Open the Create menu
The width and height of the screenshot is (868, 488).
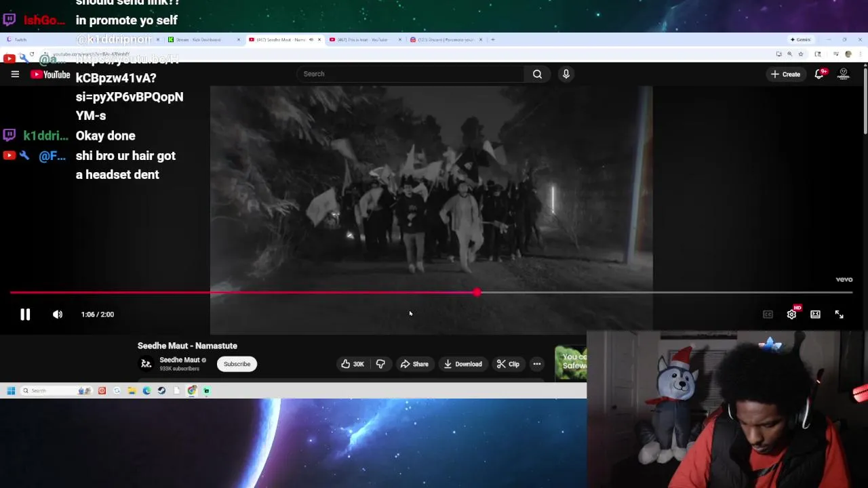tap(785, 74)
